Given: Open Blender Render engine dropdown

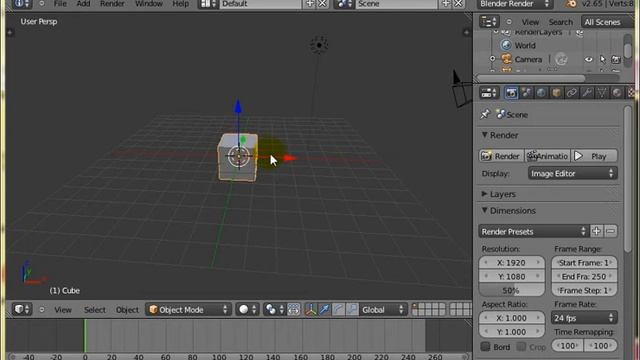Looking at the screenshot, I should pyautogui.click(x=516, y=4).
